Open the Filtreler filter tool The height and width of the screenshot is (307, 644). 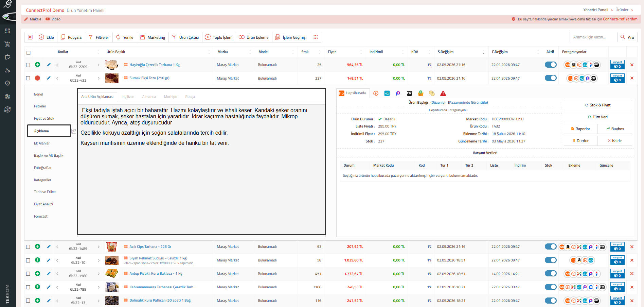point(99,37)
